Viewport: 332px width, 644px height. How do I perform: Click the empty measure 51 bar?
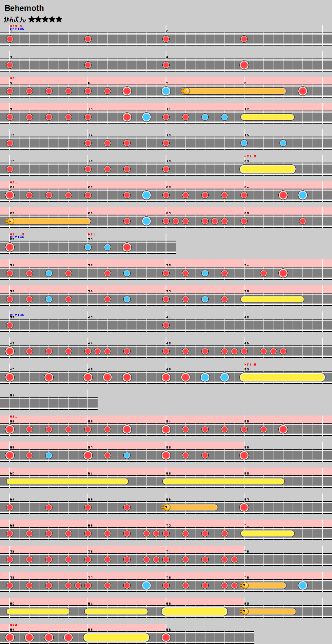coord(49,403)
